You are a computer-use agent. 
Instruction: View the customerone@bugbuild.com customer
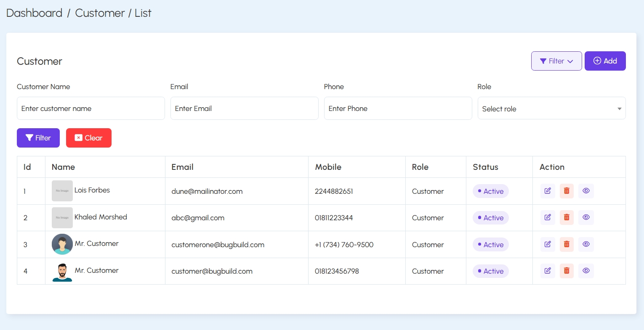[x=586, y=244]
